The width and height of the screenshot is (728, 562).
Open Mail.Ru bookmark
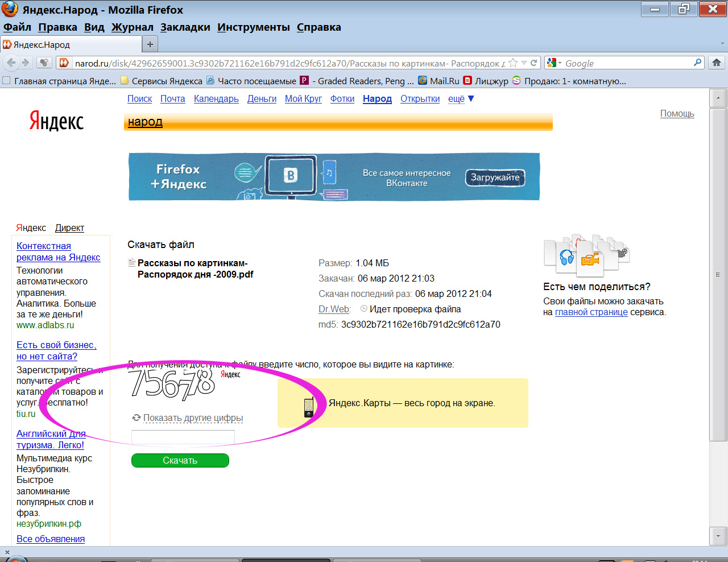[439, 81]
